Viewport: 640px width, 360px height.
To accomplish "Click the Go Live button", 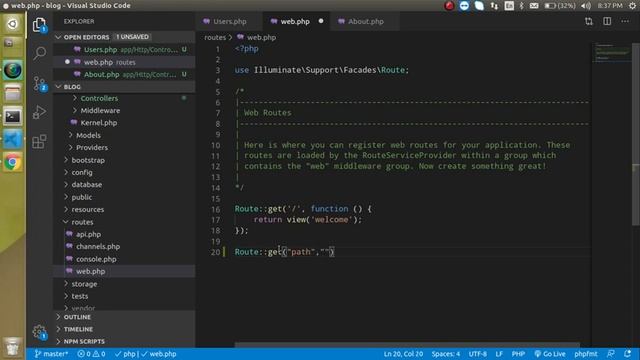I will point(549,354).
